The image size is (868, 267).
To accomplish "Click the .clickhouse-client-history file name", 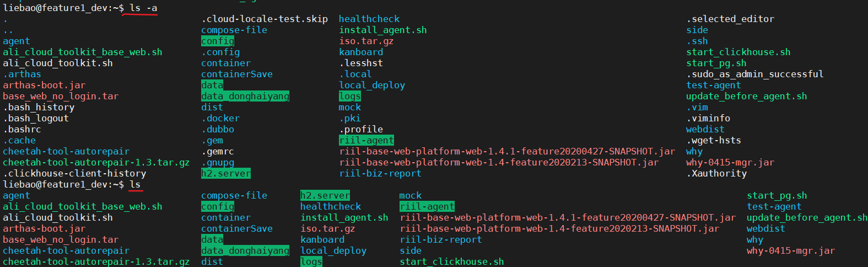I will tap(74, 173).
